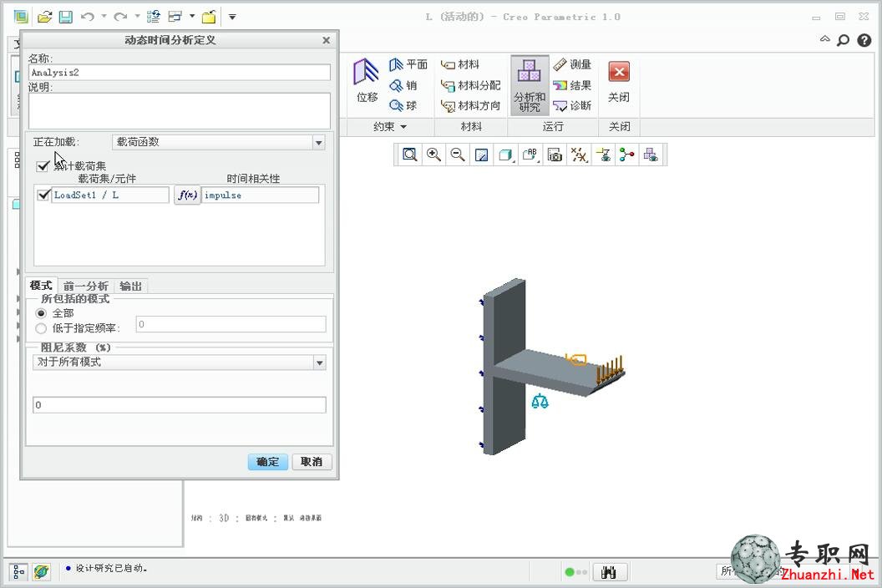Open the new-file icon at far left

pos(21,17)
